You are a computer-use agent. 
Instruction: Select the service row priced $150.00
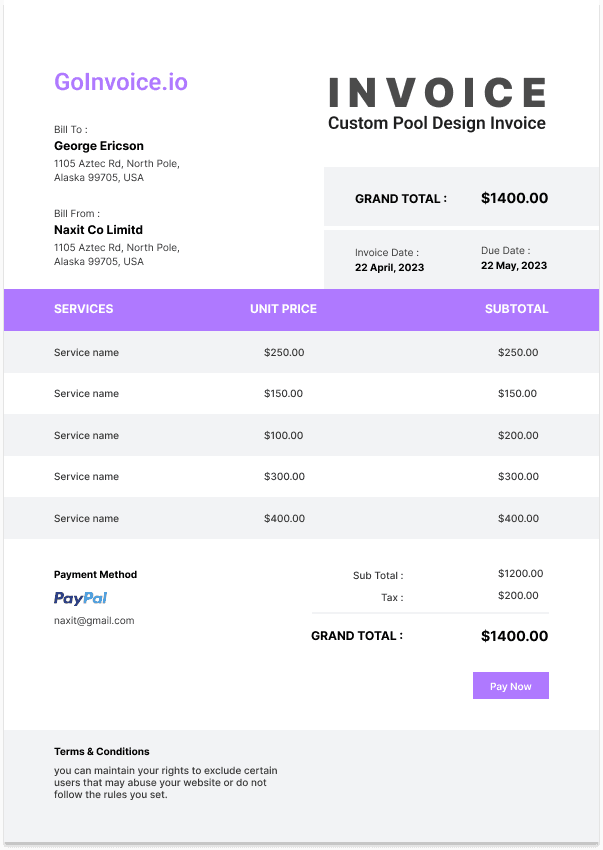(x=302, y=394)
